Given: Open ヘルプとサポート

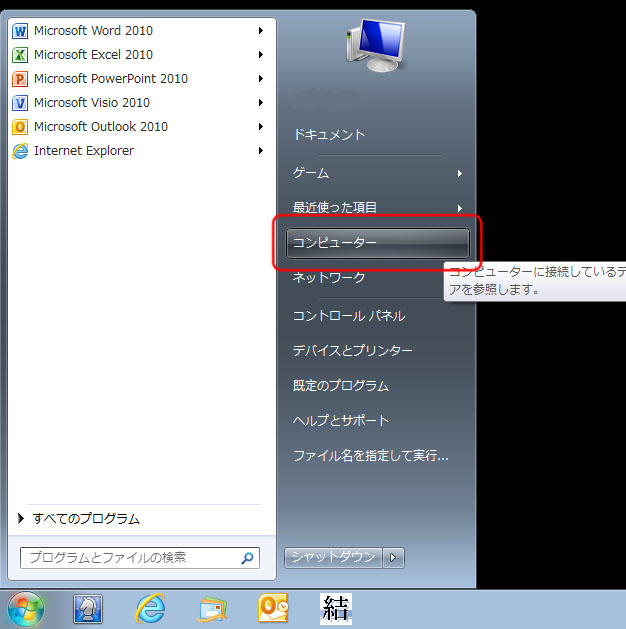Looking at the screenshot, I should [x=341, y=421].
